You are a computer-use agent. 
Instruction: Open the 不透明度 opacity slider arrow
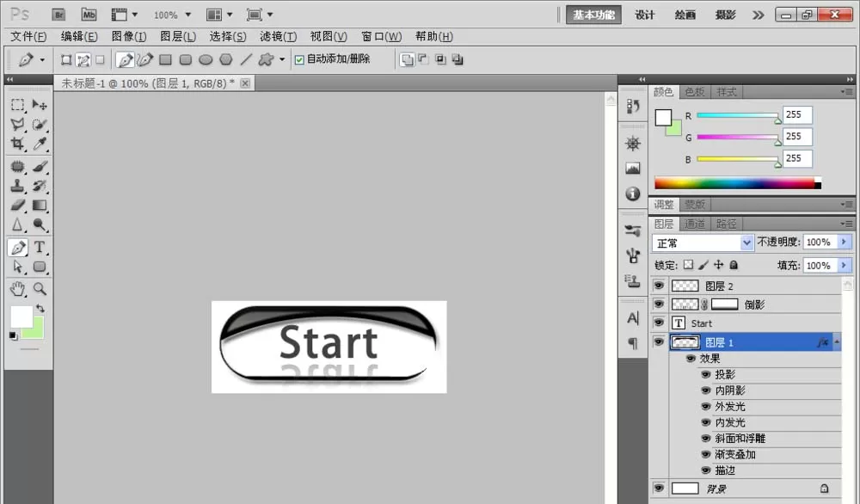[845, 242]
